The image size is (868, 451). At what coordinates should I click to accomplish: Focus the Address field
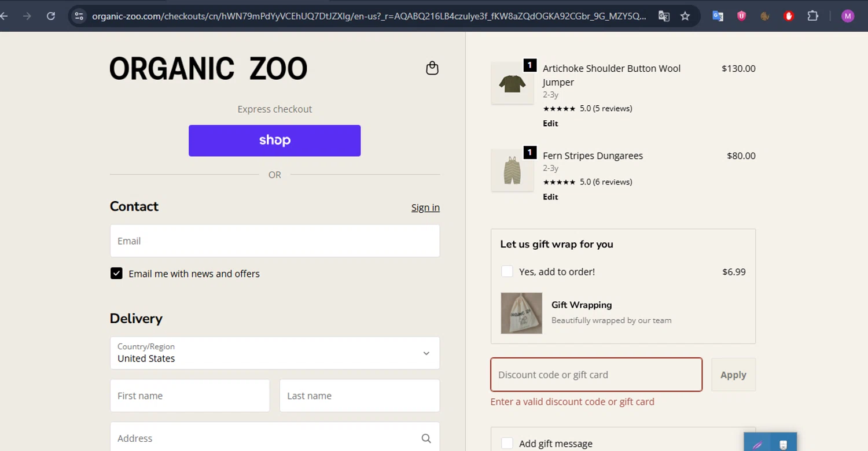click(x=275, y=438)
